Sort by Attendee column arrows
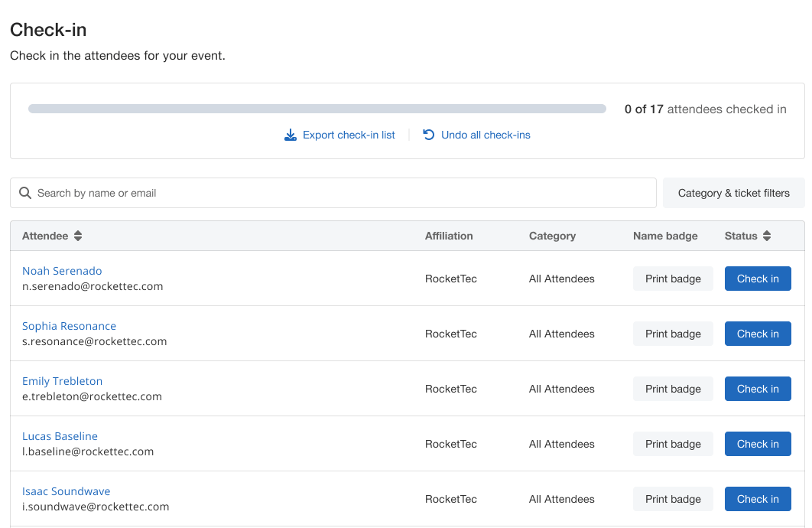 [78, 236]
